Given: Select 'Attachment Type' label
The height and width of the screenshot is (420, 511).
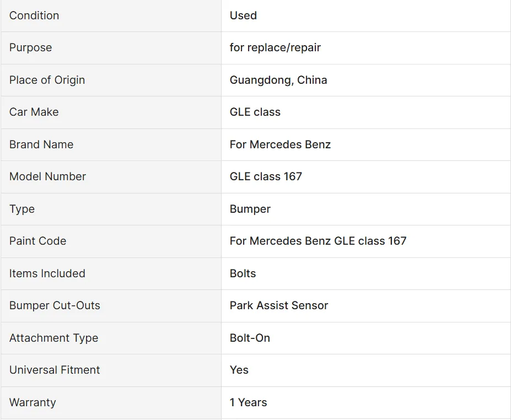Looking at the screenshot, I should click(x=53, y=338).
